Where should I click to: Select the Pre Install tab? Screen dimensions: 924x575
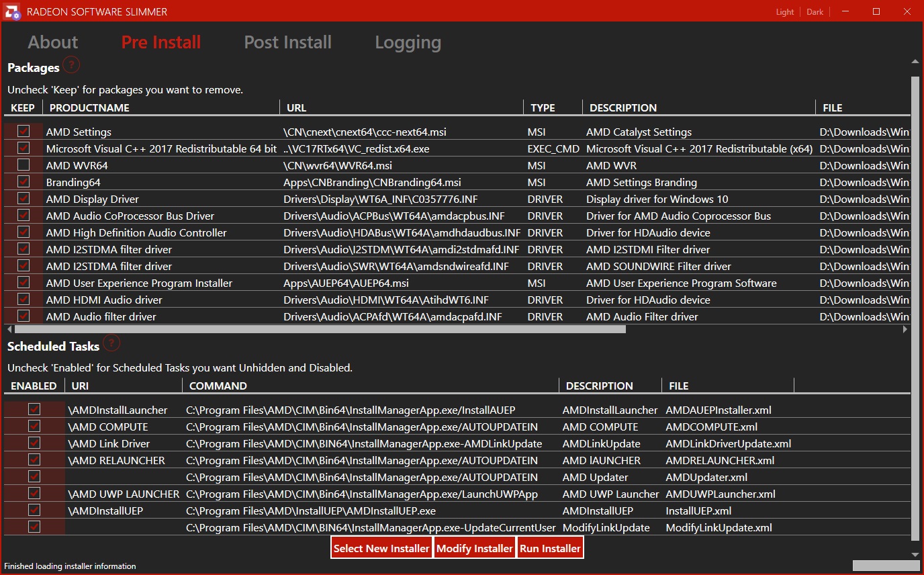point(161,42)
